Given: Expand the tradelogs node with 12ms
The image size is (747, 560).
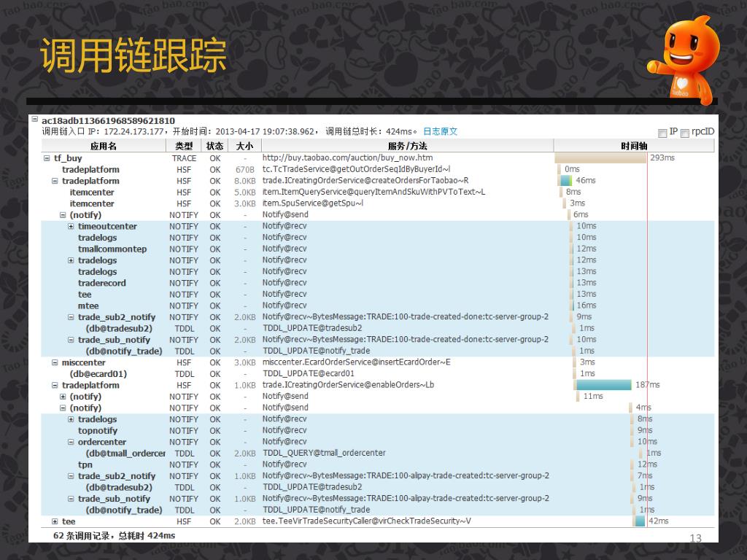Looking at the screenshot, I should click(71, 260).
